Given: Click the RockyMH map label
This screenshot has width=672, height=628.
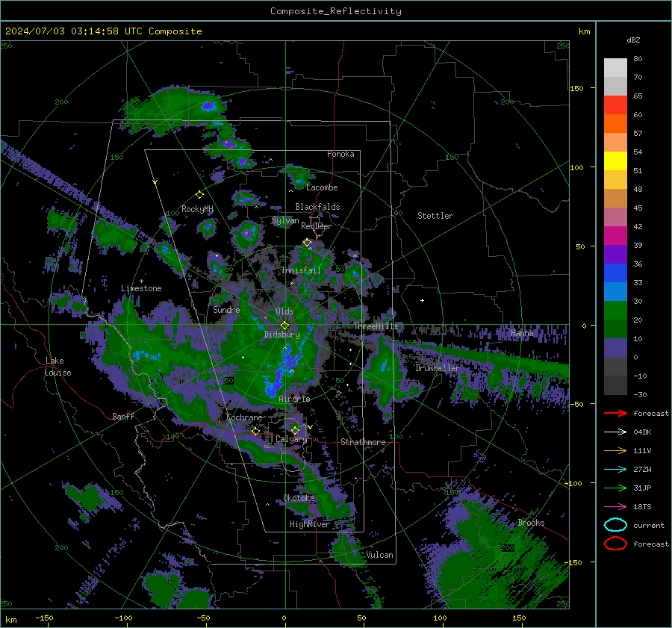Looking at the screenshot, I should [197, 209].
